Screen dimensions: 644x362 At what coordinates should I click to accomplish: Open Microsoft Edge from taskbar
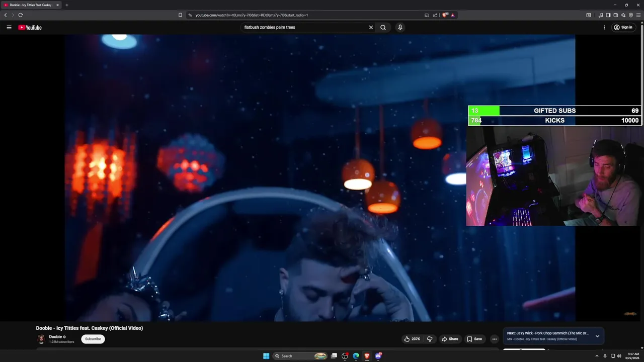tap(356, 356)
